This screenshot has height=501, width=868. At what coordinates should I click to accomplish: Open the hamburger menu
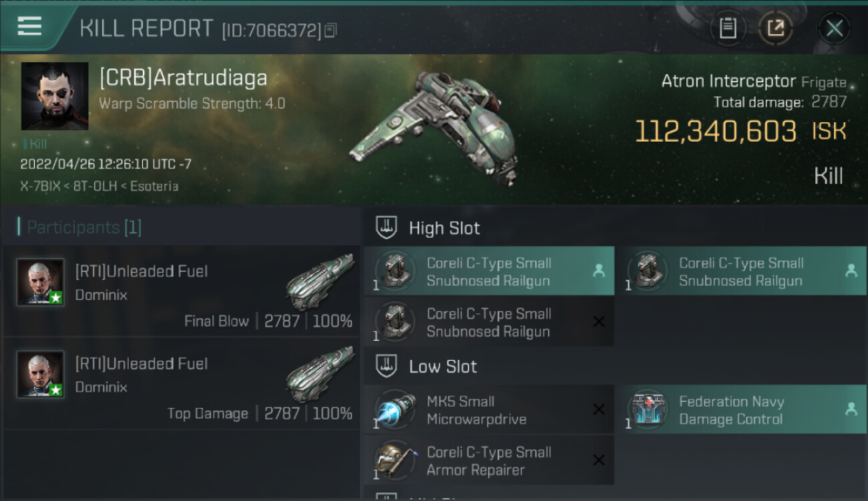click(x=29, y=26)
